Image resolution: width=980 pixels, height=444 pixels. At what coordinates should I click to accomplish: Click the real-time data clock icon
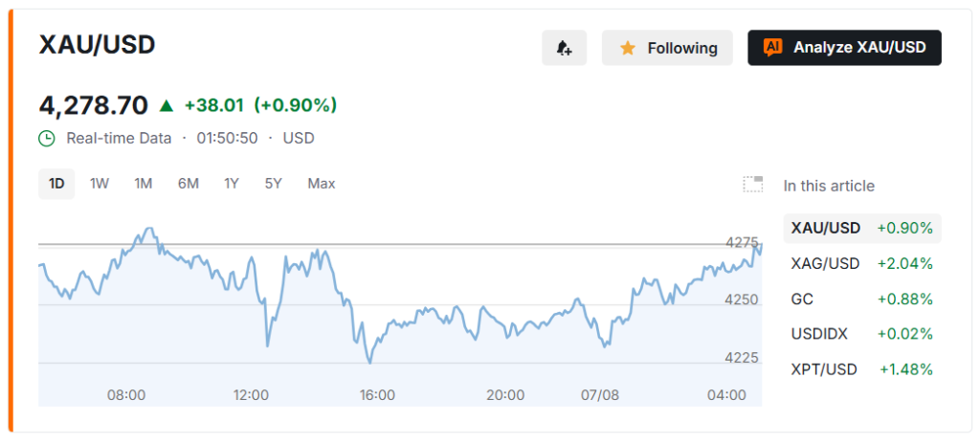click(x=47, y=138)
